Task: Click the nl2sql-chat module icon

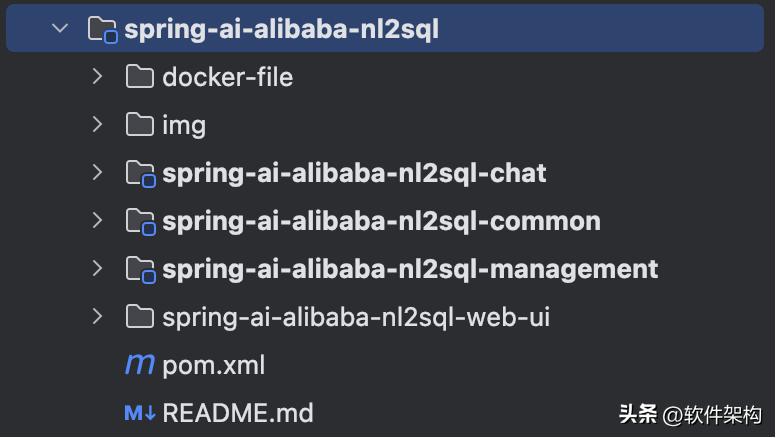Action: pyautogui.click(x=141, y=173)
